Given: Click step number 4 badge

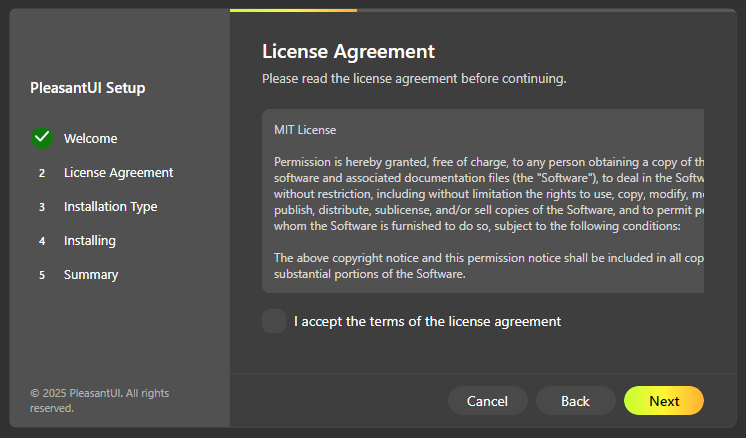Looking at the screenshot, I should (x=42, y=241).
